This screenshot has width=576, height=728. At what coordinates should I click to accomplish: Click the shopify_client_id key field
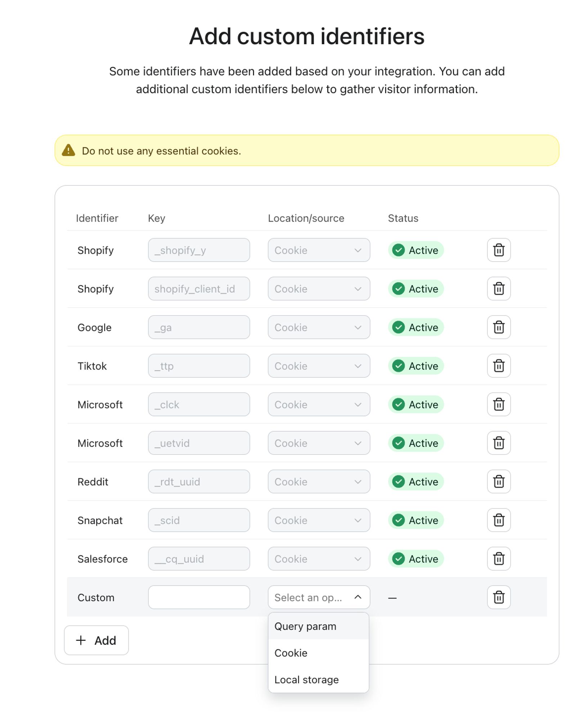[x=199, y=288]
